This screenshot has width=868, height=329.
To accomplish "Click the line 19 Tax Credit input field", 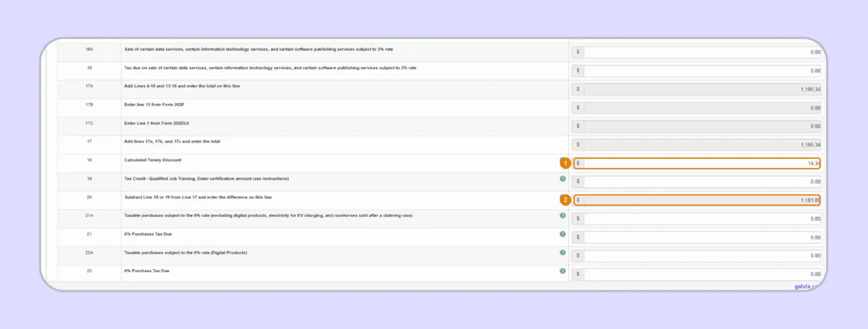I will 702,182.
